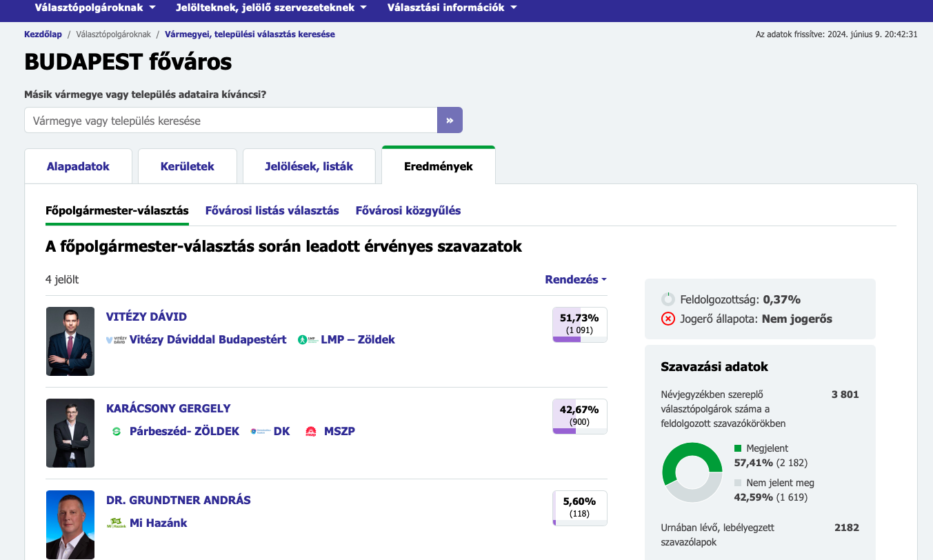933x560 pixels.
Task: Click the Vitézy Dáviddal Budapestért party logo
Action: click(116, 339)
